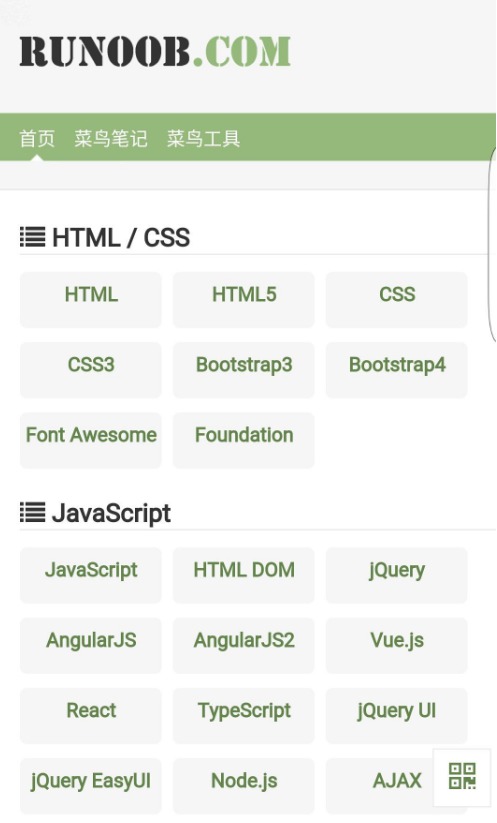This screenshot has width=497, height=823.
Task: Click the RUNOOB.COM logo
Action: tap(155, 51)
